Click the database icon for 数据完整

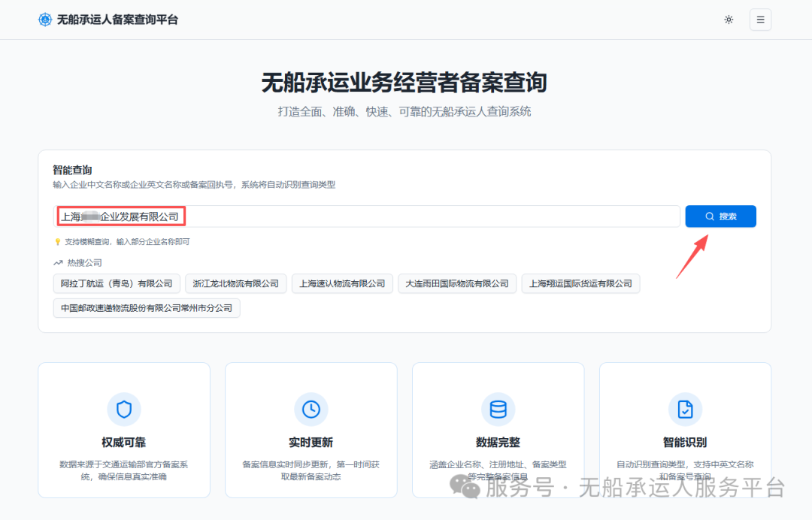click(498, 410)
